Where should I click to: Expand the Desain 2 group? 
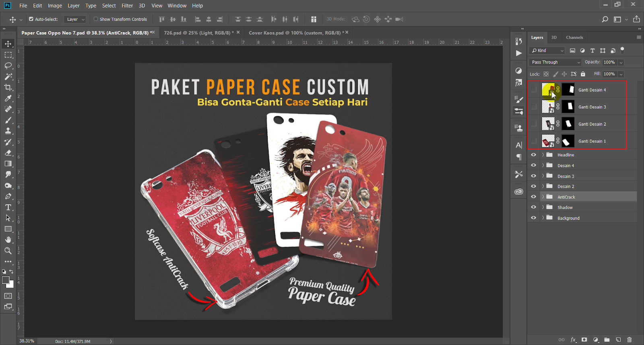pos(543,186)
